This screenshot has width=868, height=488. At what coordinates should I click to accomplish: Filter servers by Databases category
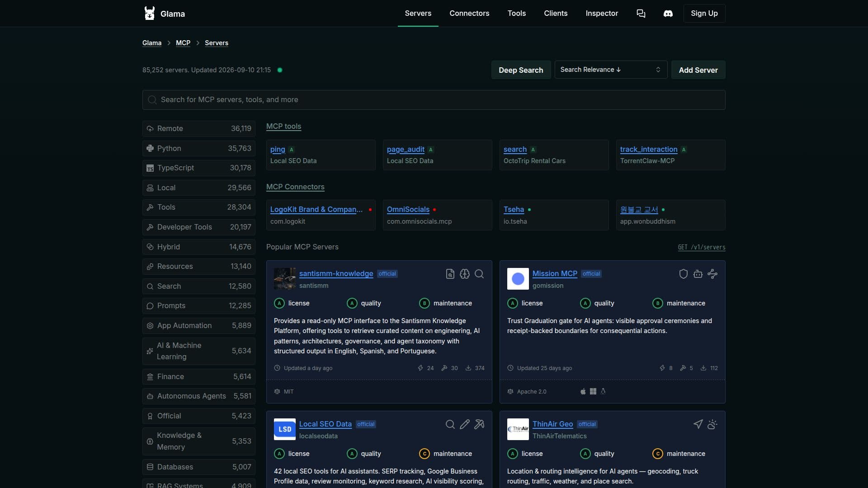(199, 467)
